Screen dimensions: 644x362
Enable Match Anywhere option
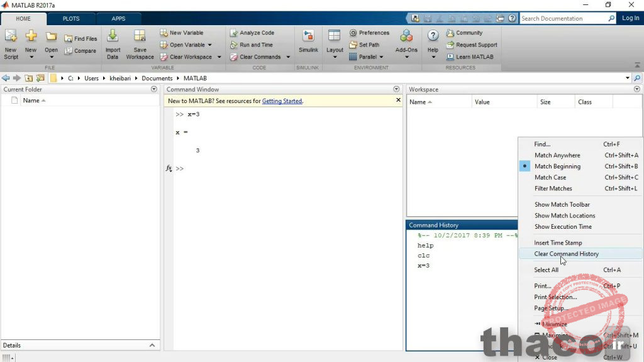[580, 155]
